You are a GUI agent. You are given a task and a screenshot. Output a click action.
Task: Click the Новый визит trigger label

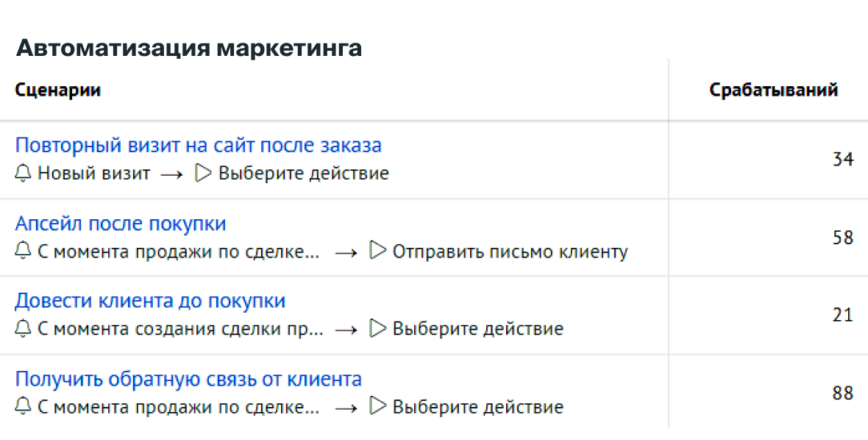pyautogui.click(x=93, y=174)
